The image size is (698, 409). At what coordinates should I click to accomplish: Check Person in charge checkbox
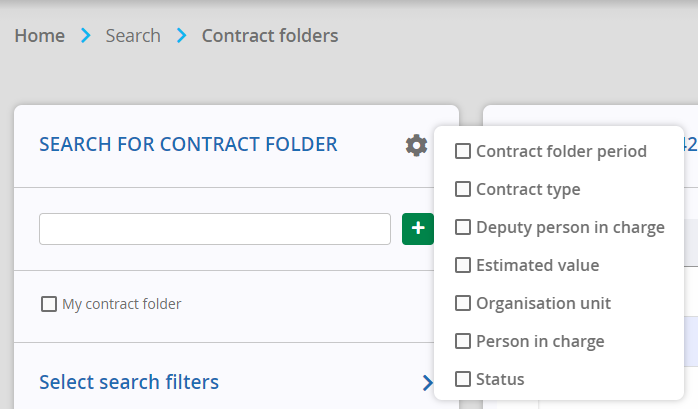pos(463,341)
